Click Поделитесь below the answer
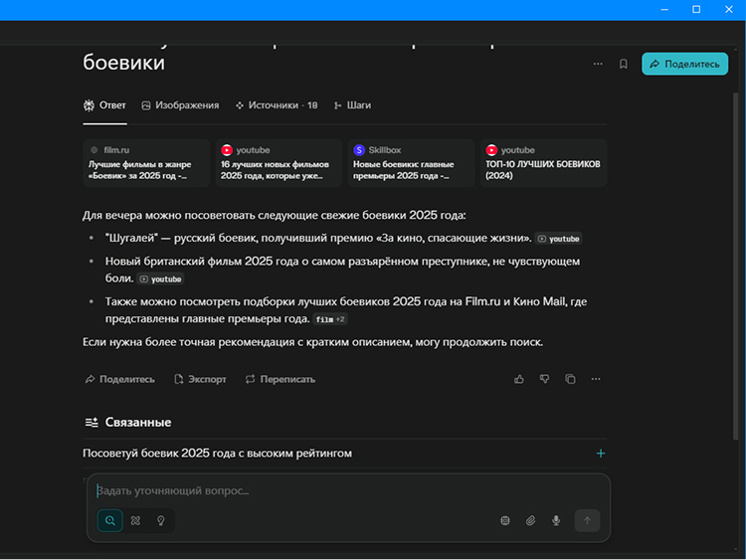This screenshot has width=746, height=560. (x=120, y=379)
